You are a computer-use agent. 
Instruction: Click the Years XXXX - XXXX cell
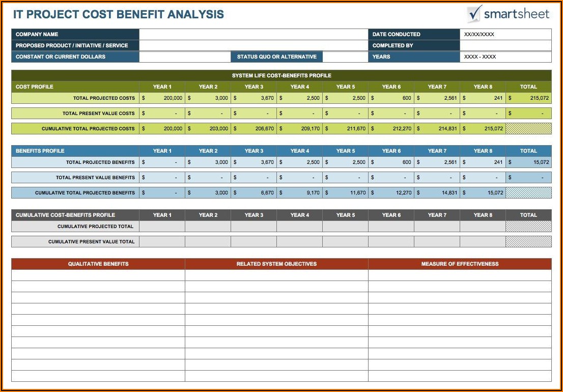coord(505,57)
